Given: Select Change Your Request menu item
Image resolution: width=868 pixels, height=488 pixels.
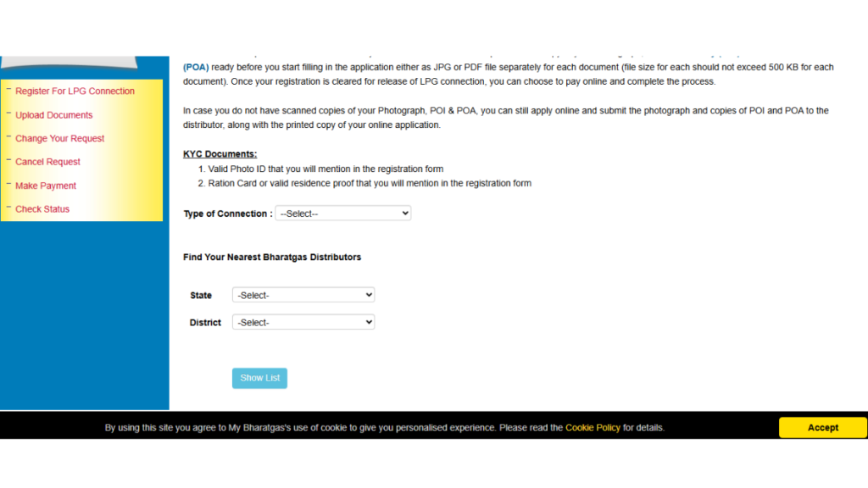Looking at the screenshot, I should click(x=59, y=139).
